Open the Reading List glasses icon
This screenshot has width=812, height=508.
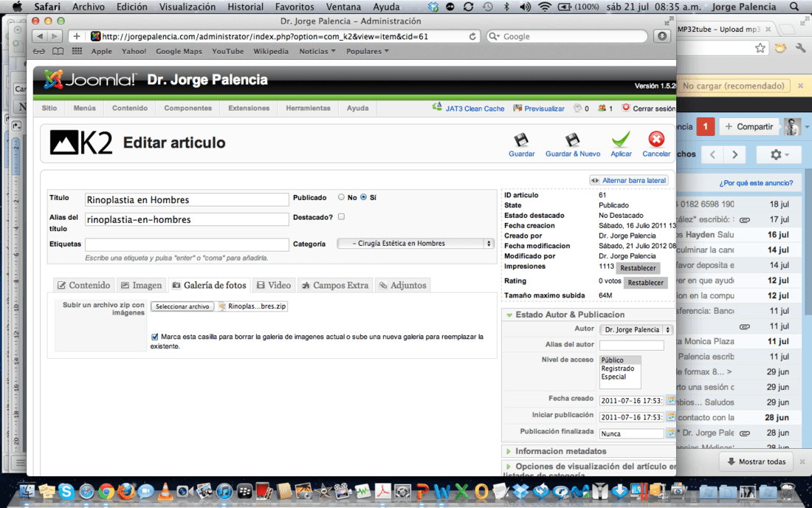(x=39, y=51)
